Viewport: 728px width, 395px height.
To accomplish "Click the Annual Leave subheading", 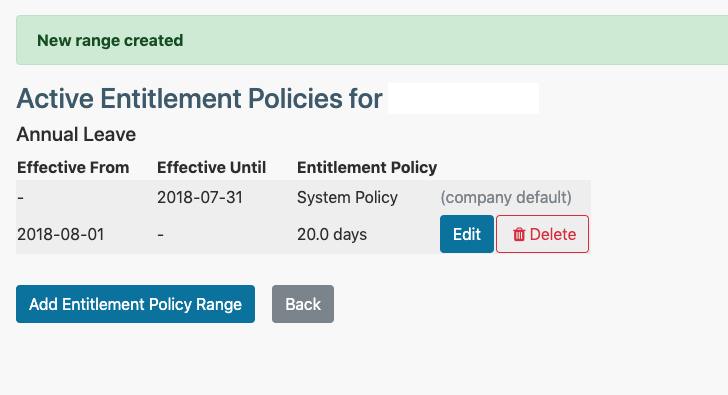I will [x=76, y=135].
